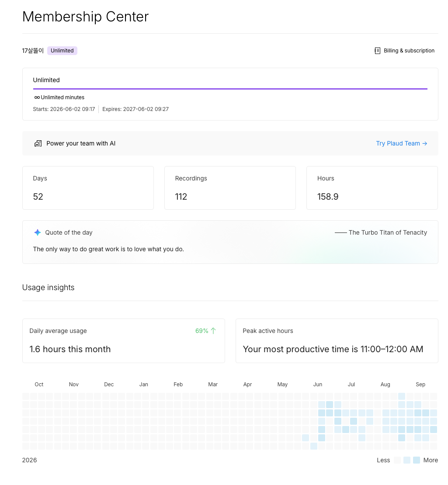This screenshot has width=448, height=485.
Task: Click the darkest legend swatch next to More
Action: pyautogui.click(x=417, y=460)
